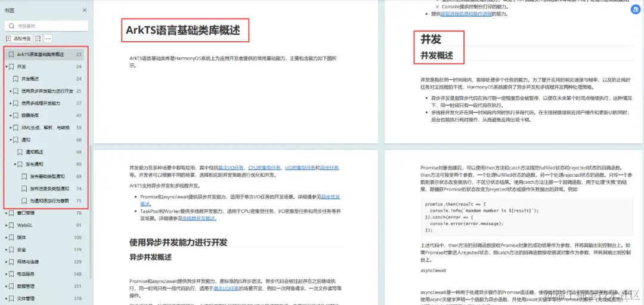Close the 书签 bookmarks panel

(x=85, y=10)
